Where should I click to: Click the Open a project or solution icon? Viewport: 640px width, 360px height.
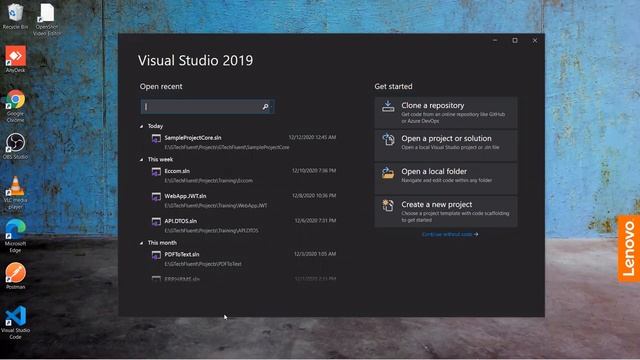388,140
